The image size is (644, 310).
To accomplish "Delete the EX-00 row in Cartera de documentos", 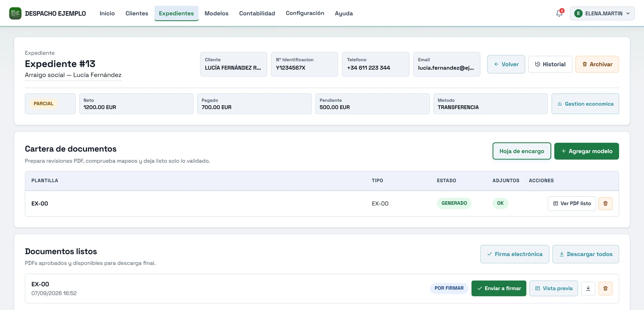I will pos(605,203).
